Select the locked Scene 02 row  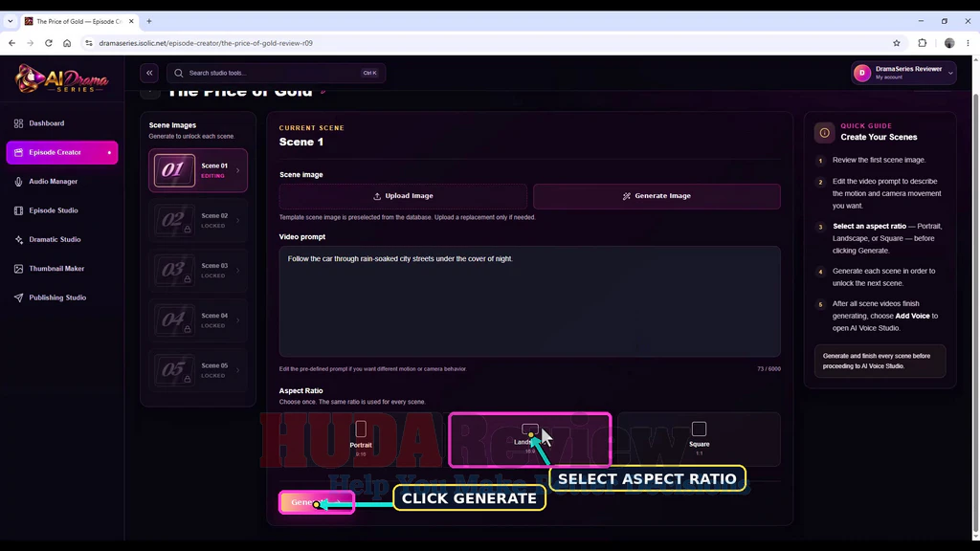[x=198, y=221]
